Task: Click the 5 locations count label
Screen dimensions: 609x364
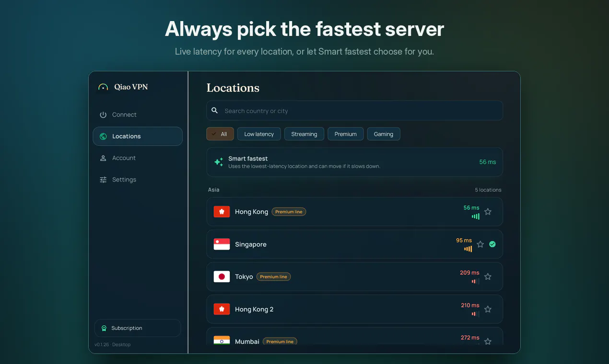Action: tap(488, 190)
